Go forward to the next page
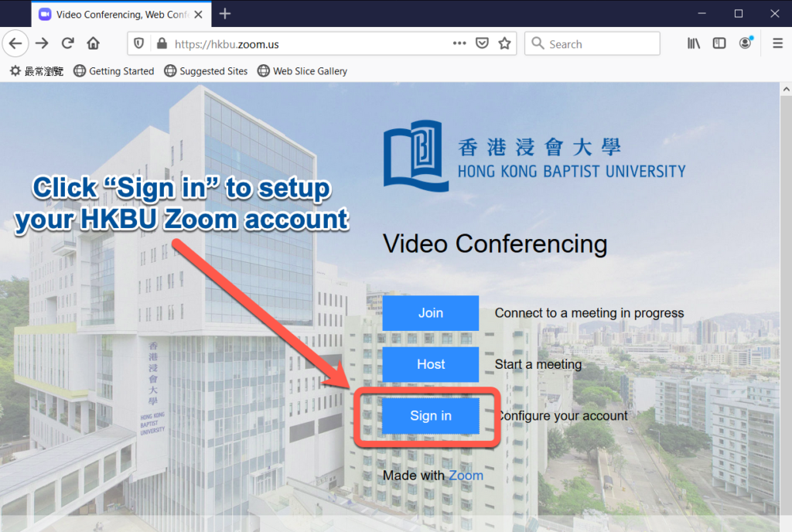 click(x=42, y=43)
